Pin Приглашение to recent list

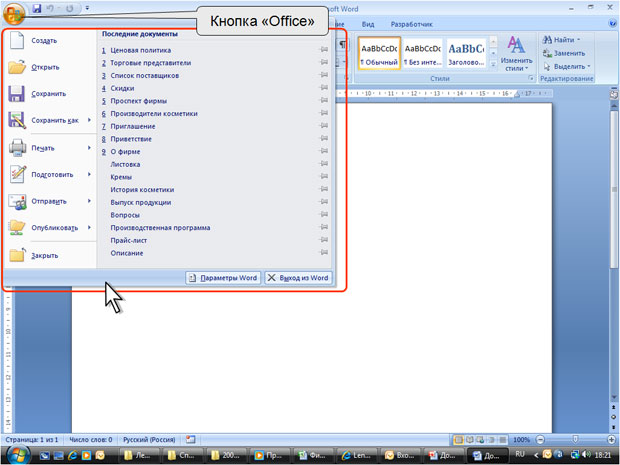click(x=324, y=126)
